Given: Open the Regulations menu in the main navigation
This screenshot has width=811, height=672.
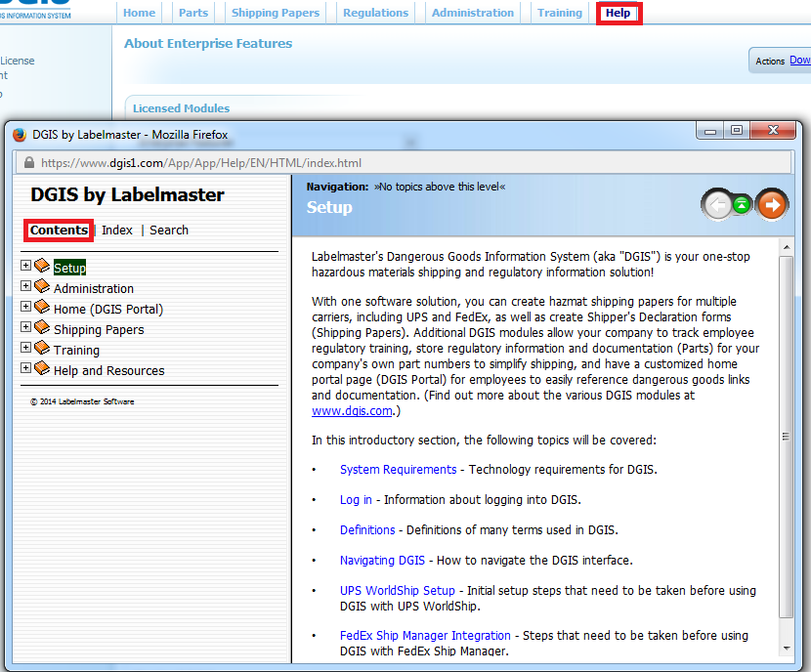Looking at the screenshot, I should pos(375,13).
